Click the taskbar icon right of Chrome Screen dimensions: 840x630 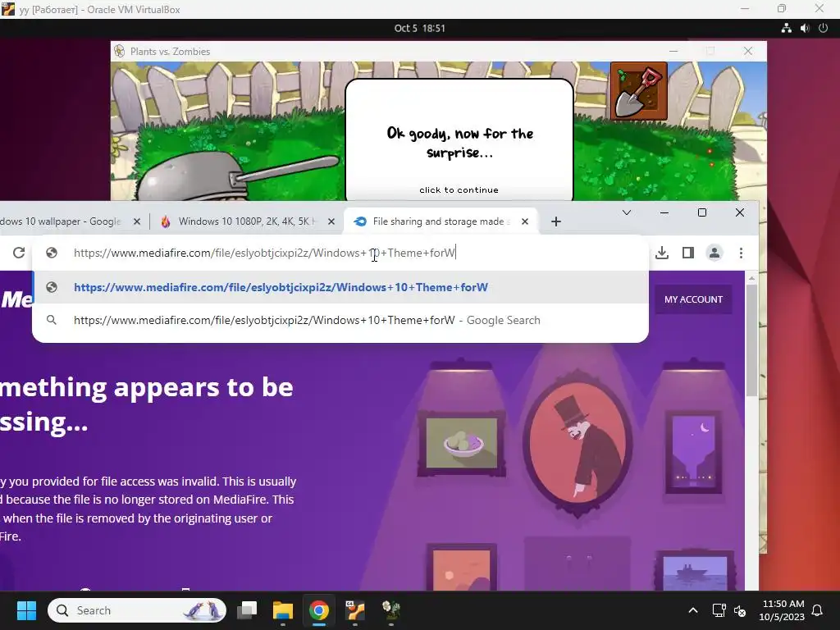point(354,610)
